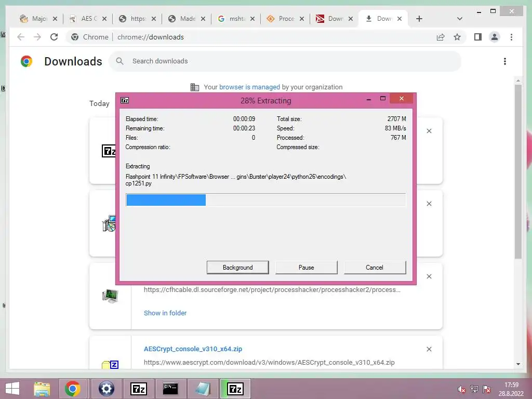This screenshot has width=532, height=399.
Task: Open Downloads page more actions menu
Action: tap(505, 61)
